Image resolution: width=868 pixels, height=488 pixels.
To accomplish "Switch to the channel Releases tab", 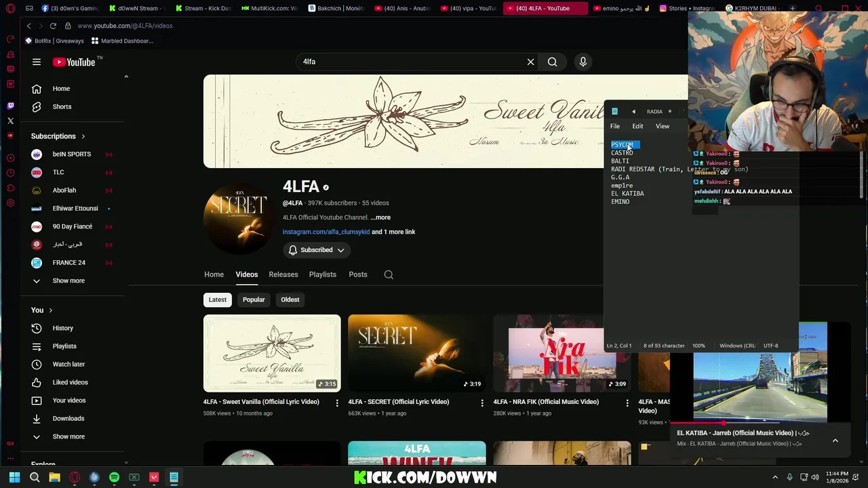I will point(283,274).
